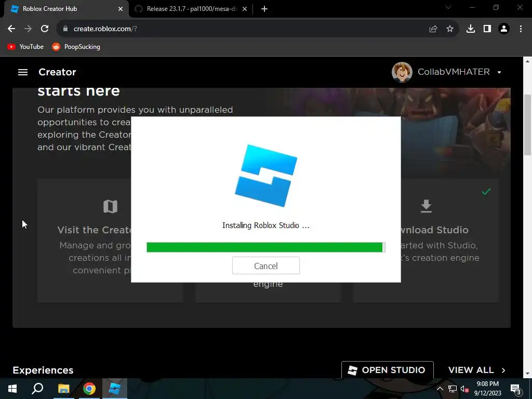Image resolution: width=532 pixels, height=399 pixels.
Task: Go back to previous page
Action: (x=11, y=29)
